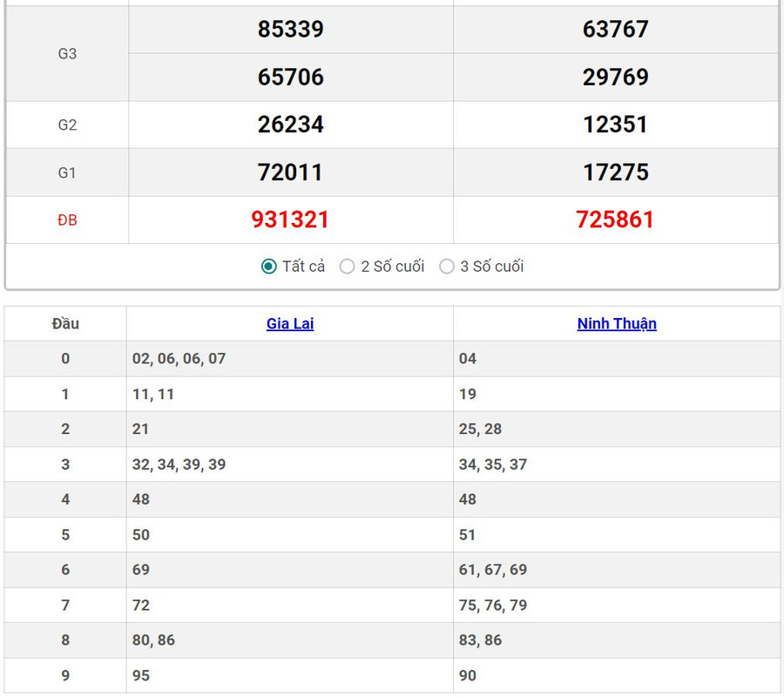Click the special prize number 931321
Screen dimensions: 784x698
[290, 220]
